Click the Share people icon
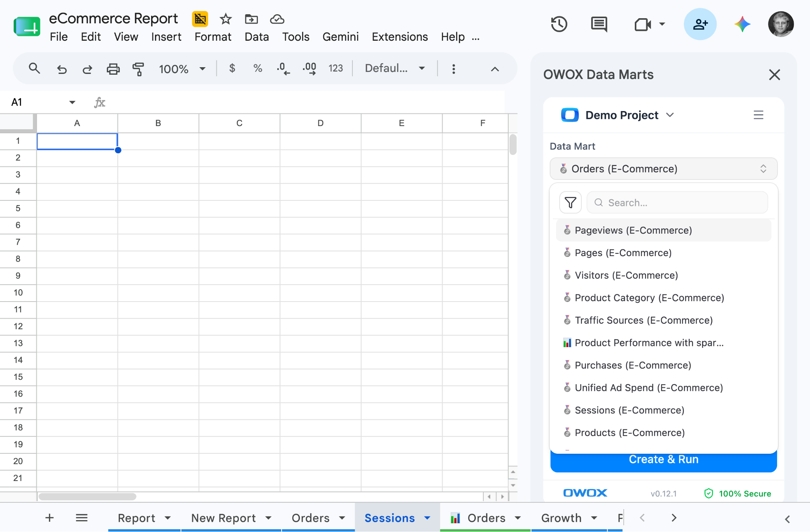Viewport: 810px width, 532px height. tap(700, 24)
